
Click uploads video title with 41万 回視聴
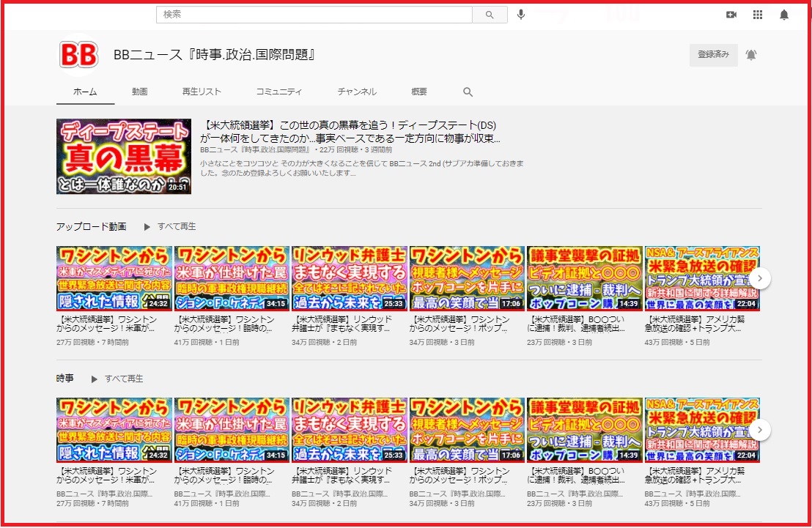pos(224,324)
